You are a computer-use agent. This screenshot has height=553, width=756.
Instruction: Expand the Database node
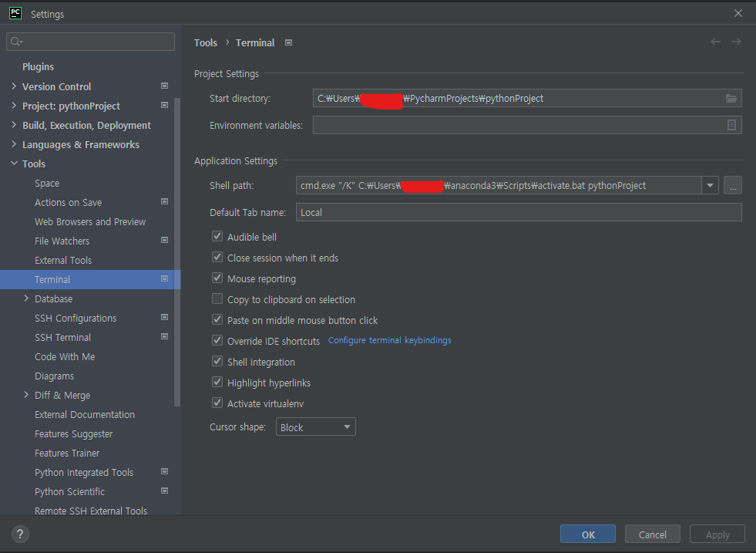click(26, 298)
